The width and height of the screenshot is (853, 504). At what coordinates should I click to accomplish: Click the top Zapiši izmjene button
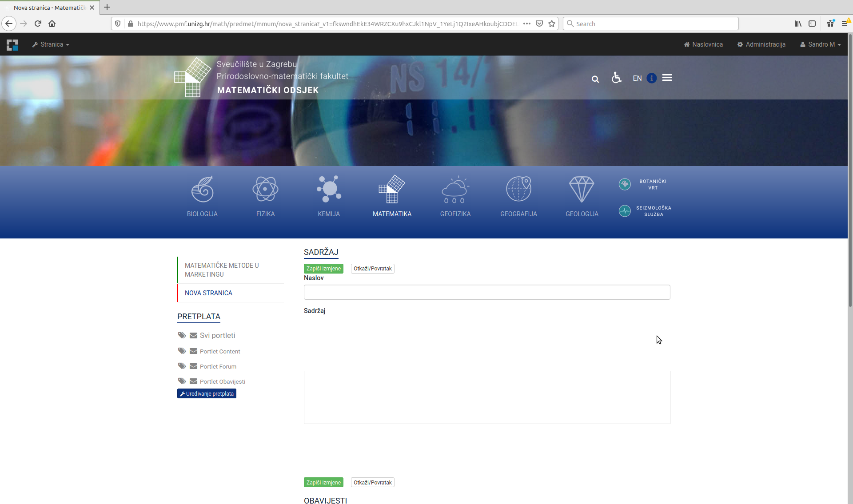(x=323, y=269)
